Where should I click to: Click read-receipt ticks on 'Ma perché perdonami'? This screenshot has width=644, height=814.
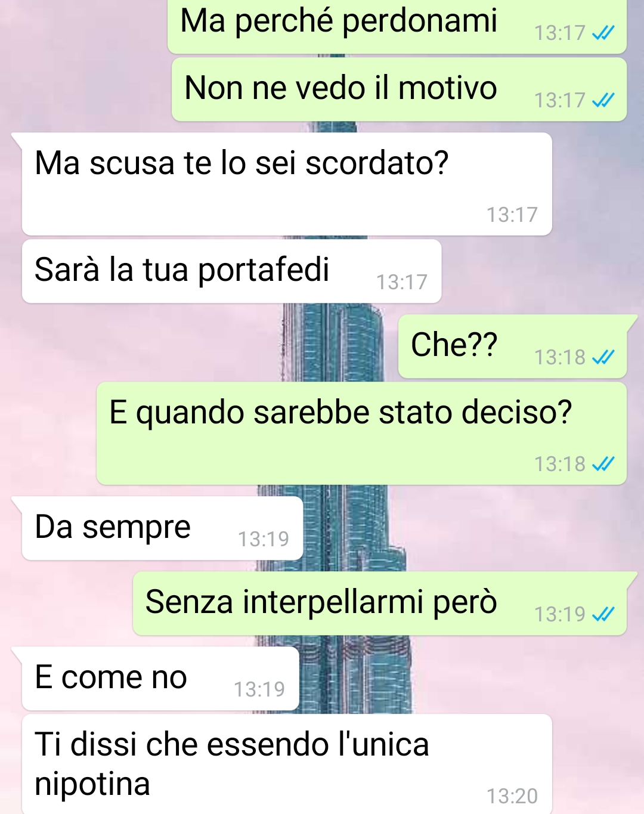[x=603, y=33]
